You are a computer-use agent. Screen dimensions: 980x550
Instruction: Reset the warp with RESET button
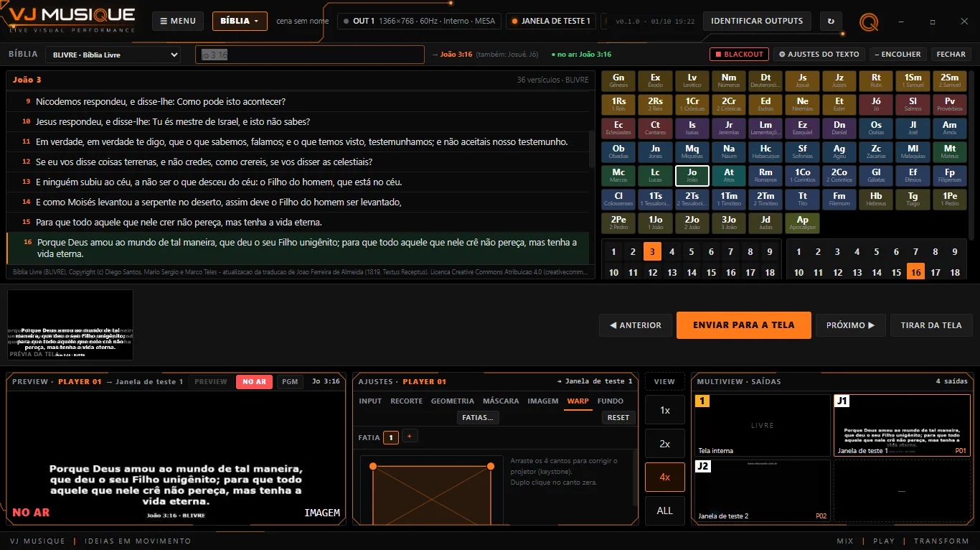tap(618, 417)
